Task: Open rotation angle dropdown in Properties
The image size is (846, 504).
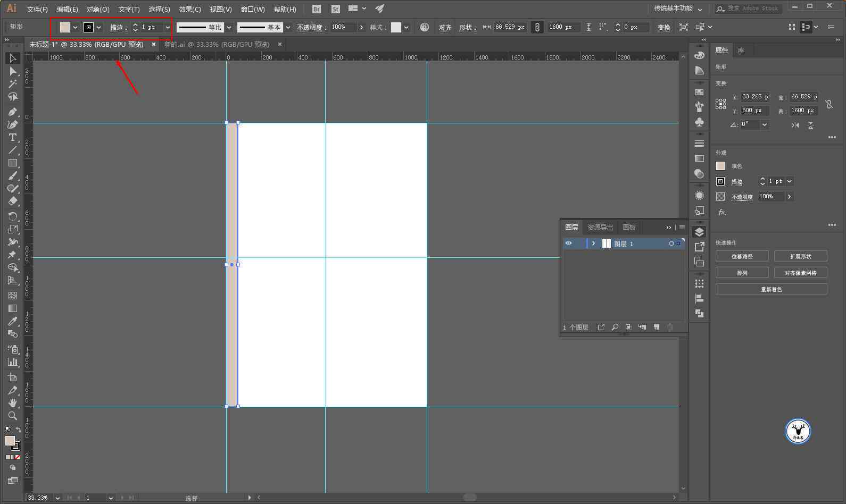Action: click(x=765, y=124)
